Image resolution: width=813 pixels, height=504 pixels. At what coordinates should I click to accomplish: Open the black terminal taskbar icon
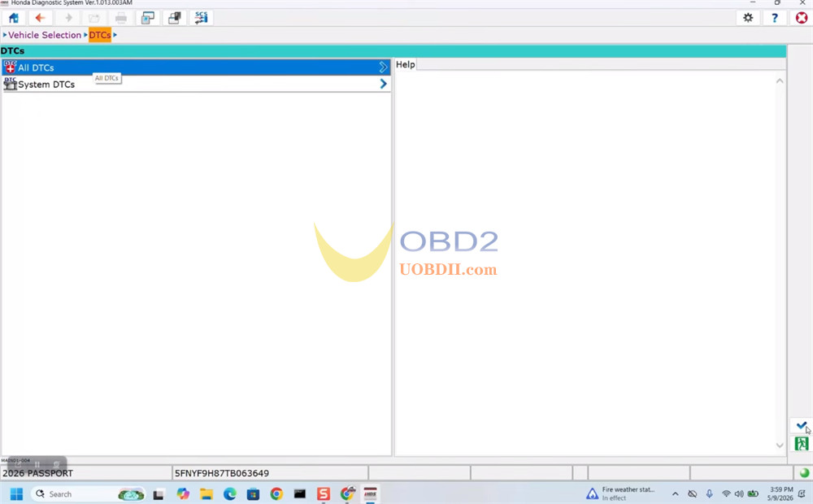pyautogui.click(x=300, y=494)
